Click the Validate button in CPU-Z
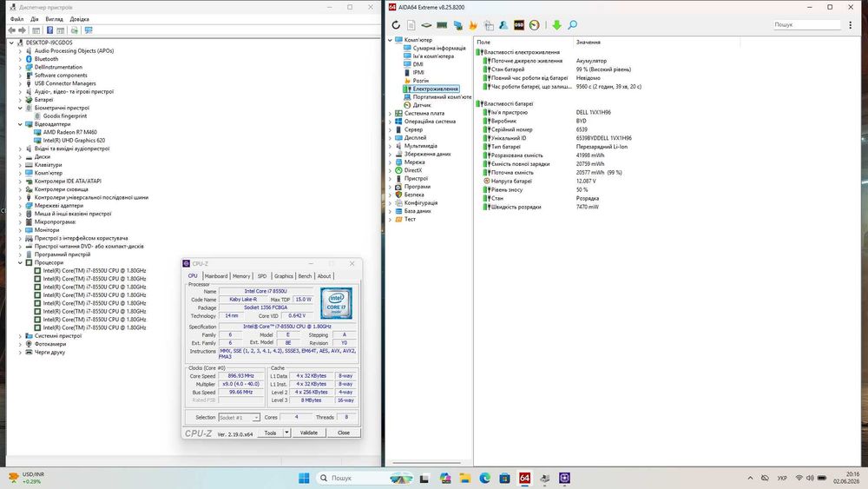Viewport: 868px width, 489px height. click(309, 433)
